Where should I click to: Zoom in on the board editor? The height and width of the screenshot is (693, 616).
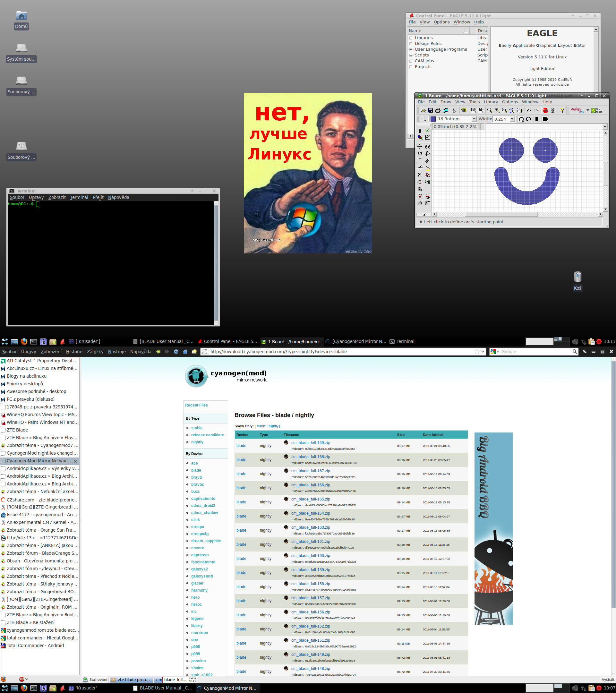(x=497, y=111)
